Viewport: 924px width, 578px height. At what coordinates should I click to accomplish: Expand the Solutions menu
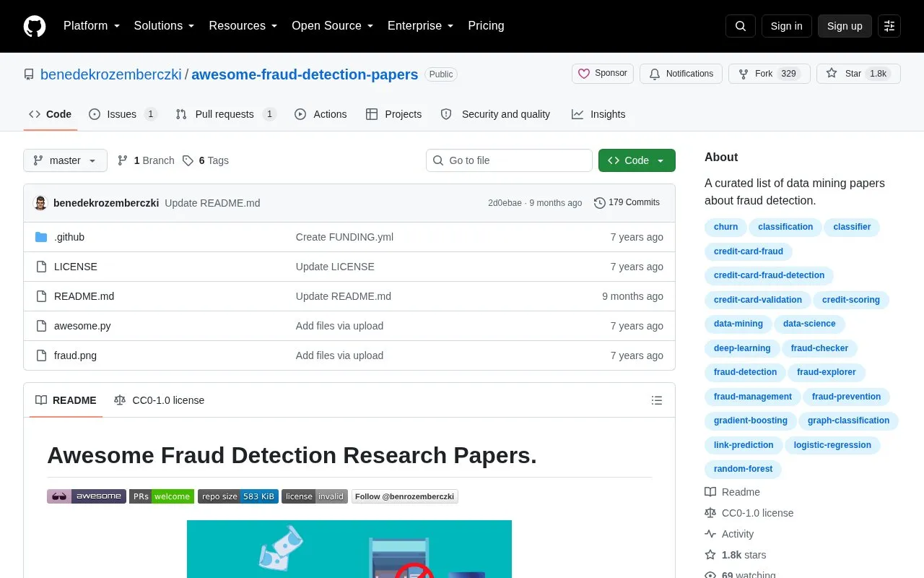[164, 26]
